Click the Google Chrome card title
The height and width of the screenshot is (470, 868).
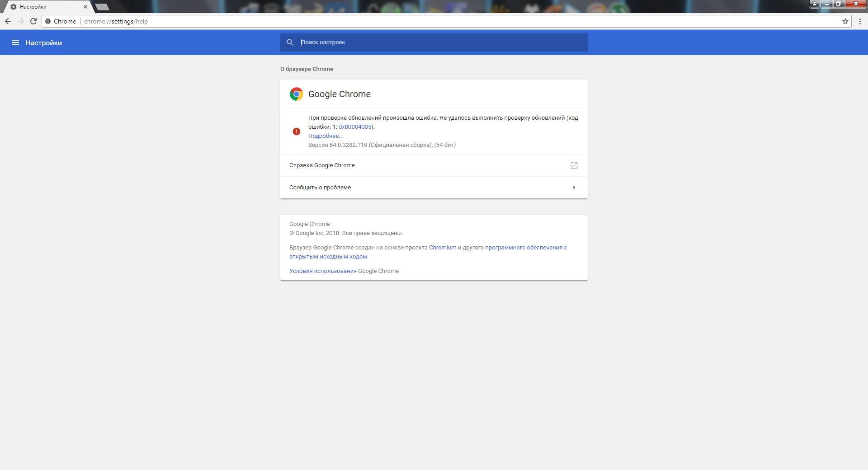coord(340,94)
